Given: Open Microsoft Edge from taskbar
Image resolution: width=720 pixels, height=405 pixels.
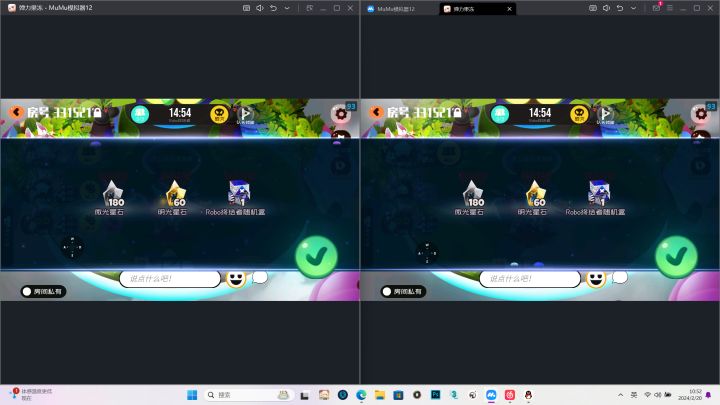Looking at the screenshot, I should pos(361,395).
